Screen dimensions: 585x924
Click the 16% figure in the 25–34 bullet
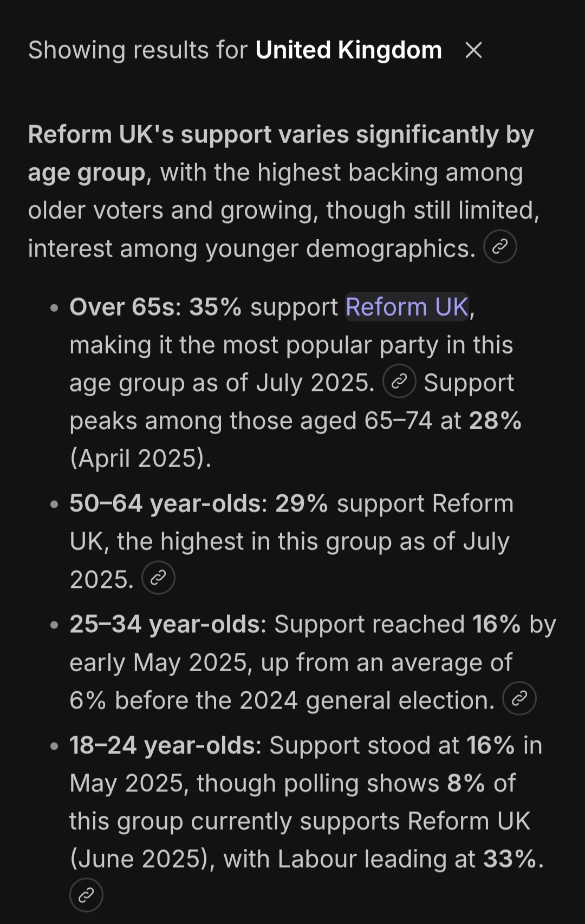[x=496, y=624]
